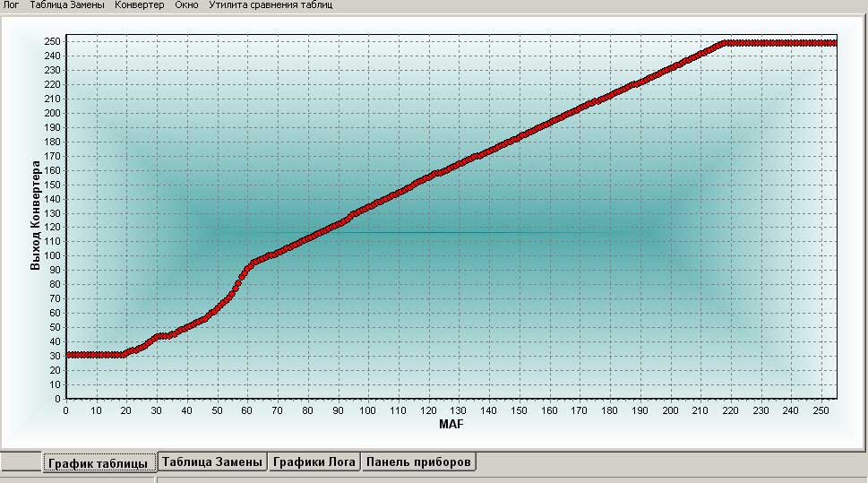The width and height of the screenshot is (868, 483).
Task: Click the MAF axis title
Action: coord(451,424)
